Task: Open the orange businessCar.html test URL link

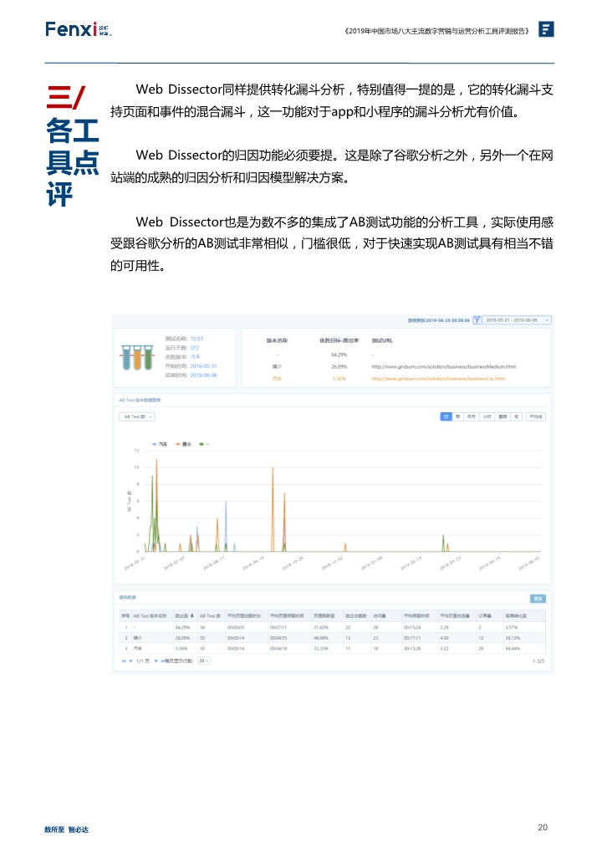Action: click(437, 379)
